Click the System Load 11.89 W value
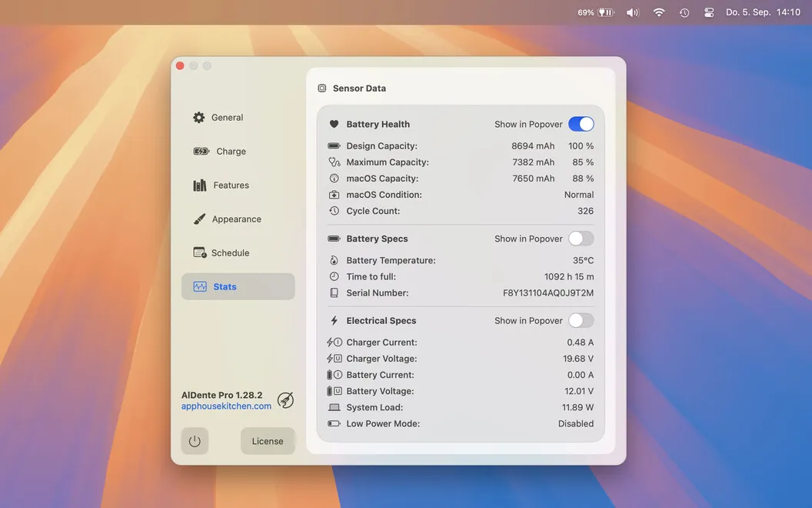 pyautogui.click(x=578, y=407)
